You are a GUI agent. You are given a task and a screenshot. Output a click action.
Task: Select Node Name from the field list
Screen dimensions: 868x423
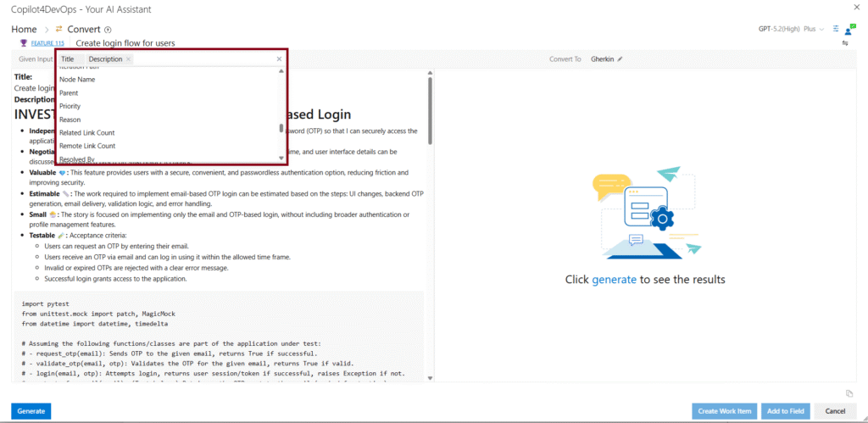77,80
